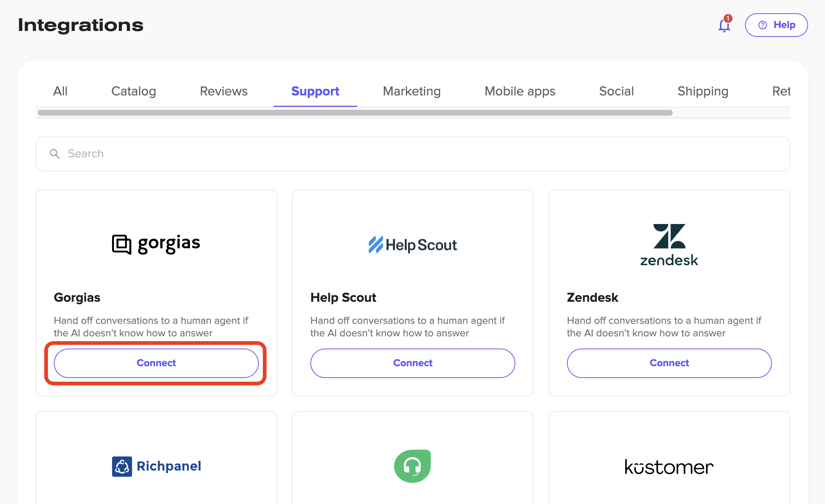The image size is (825, 504).
Task: Switch to the Social tab
Action: [x=616, y=91]
